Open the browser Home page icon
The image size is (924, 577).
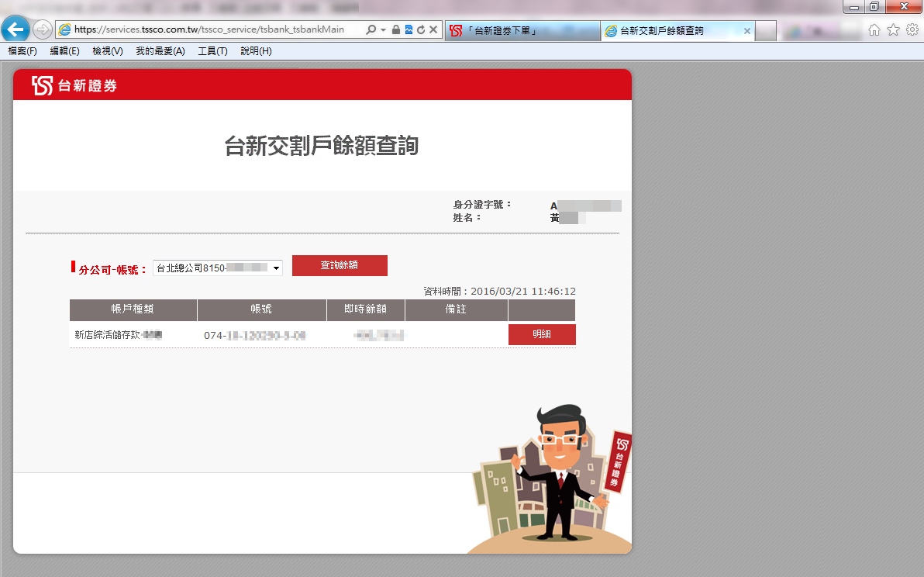click(x=874, y=29)
